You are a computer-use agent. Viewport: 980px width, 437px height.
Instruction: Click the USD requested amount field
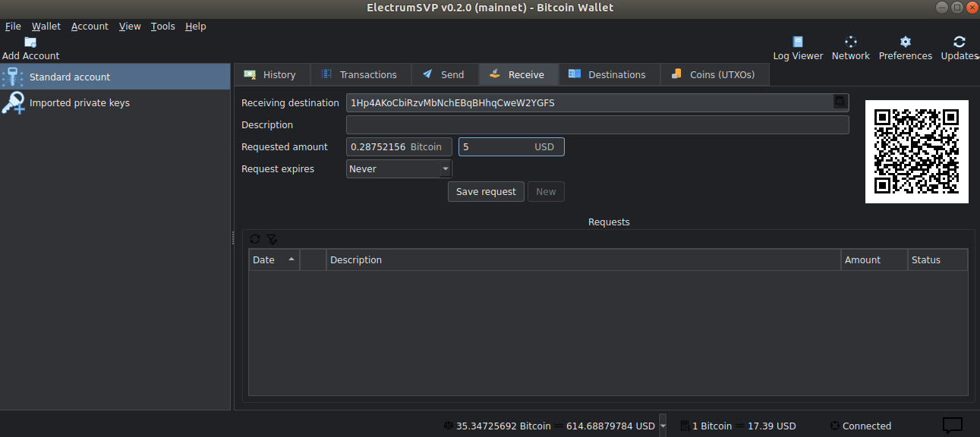point(512,146)
